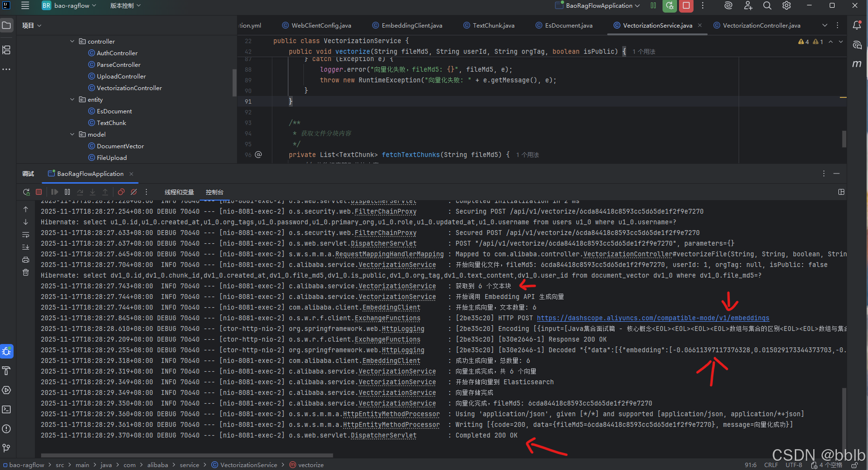
Task: Expand the Project view selector dropdown
Action: (x=32, y=25)
